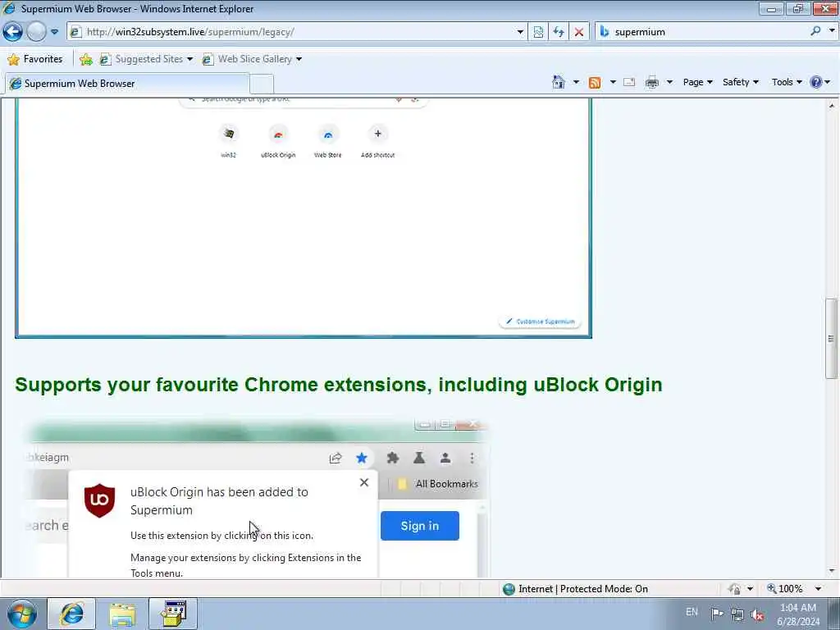
Task: Click the muted volume tray icon
Action: pos(757,614)
